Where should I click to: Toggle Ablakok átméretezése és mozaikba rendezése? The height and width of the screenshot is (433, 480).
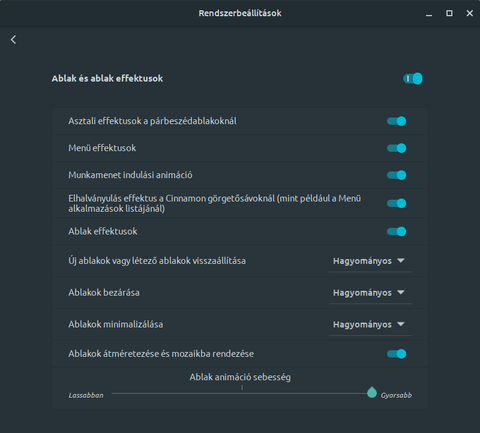(x=396, y=354)
